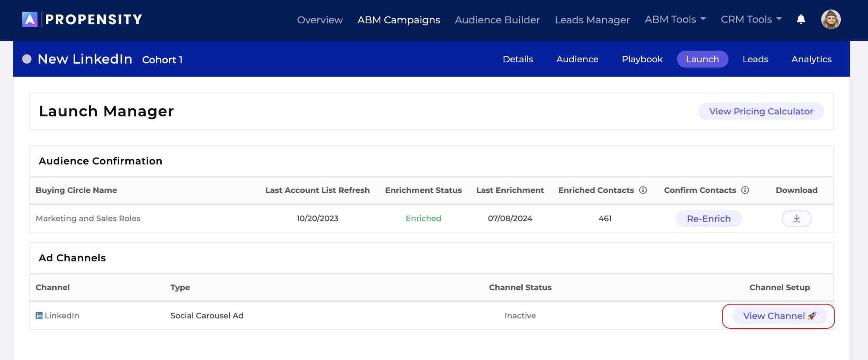Navigate to Leads Manager

(592, 20)
